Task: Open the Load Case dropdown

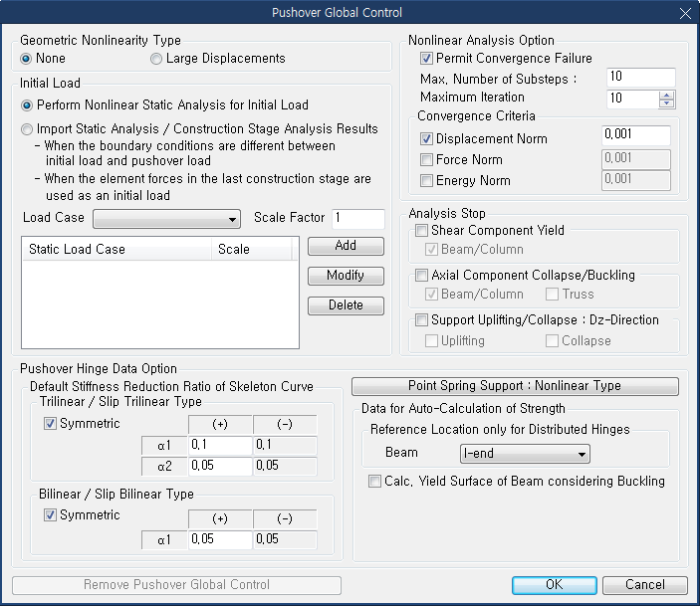Action: pyautogui.click(x=166, y=219)
